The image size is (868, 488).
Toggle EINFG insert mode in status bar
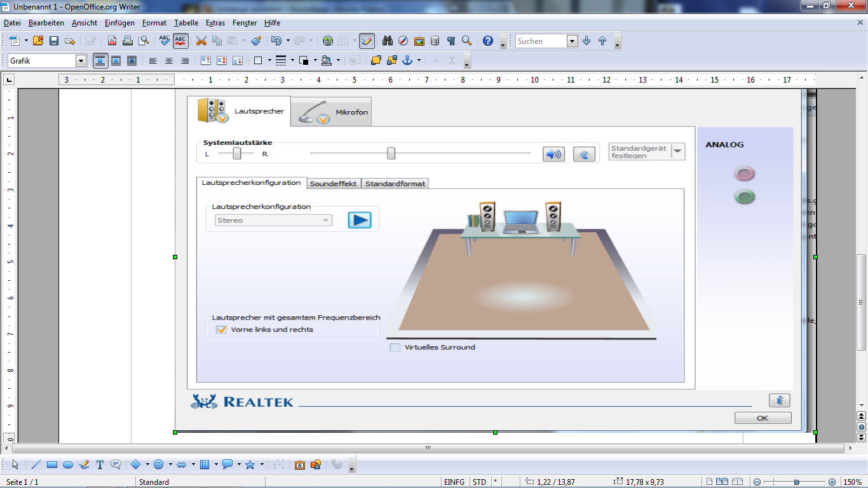454,482
